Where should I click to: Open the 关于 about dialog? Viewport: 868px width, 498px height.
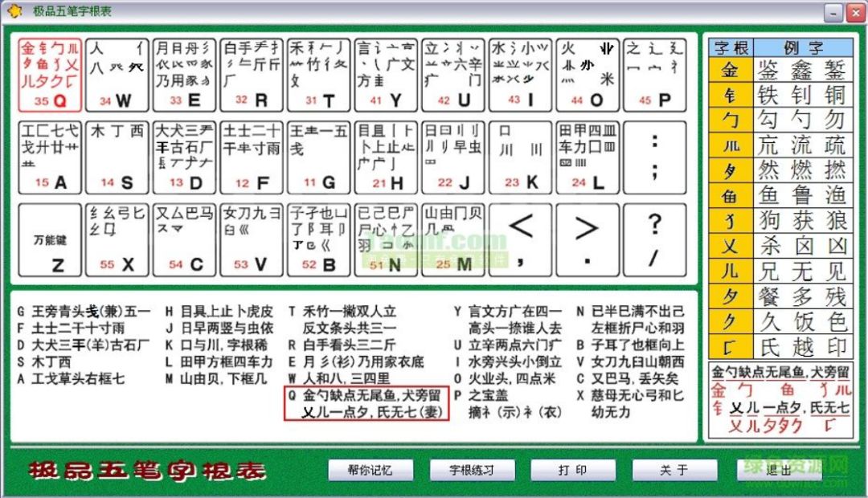674,471
